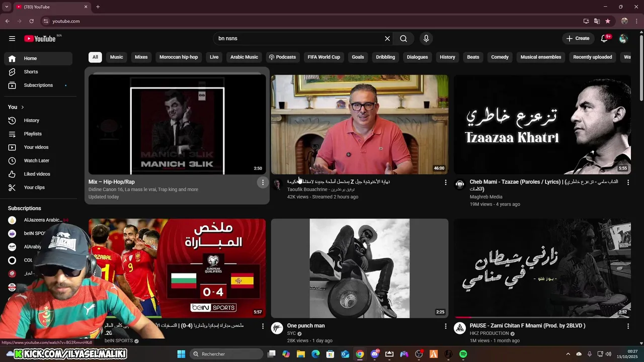644x362 pixels.
Task: Open Watch Later in the sidebar
Action: pyautogui.click(x=38, y=161)
